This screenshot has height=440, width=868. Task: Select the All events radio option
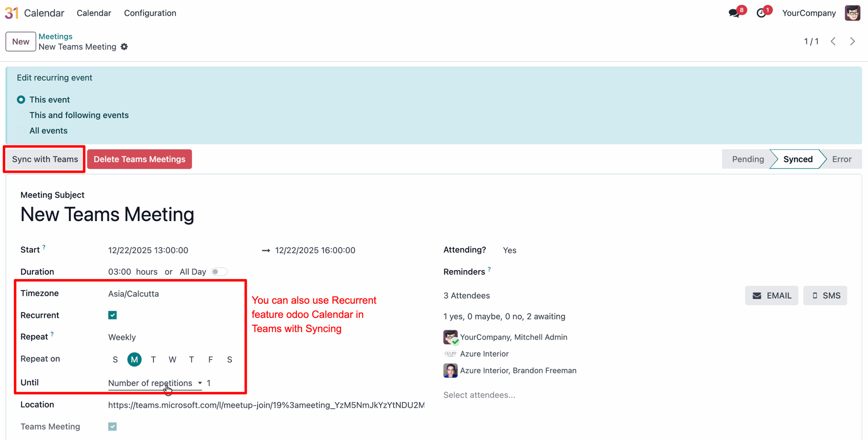tap(21, 131)
